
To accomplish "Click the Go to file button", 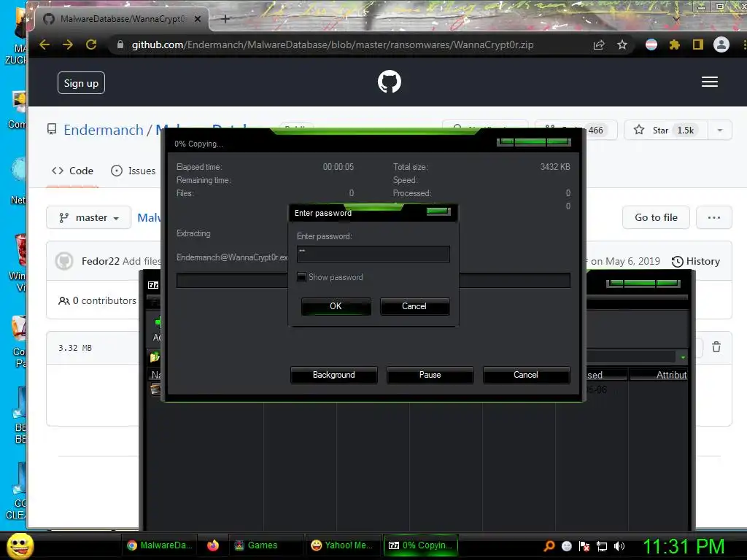I will (656, 217).
